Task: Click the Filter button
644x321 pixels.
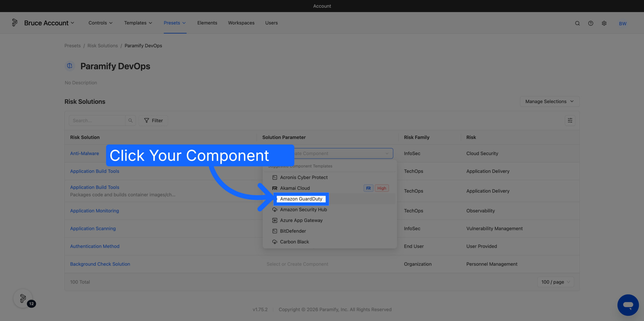Action: [x=153, y=120]
